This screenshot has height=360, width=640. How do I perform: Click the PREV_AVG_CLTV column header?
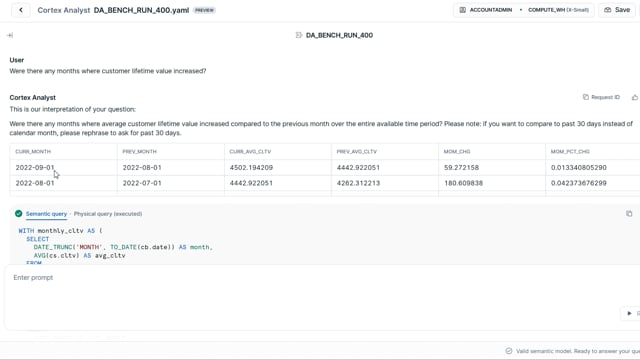tap(357, 151)
